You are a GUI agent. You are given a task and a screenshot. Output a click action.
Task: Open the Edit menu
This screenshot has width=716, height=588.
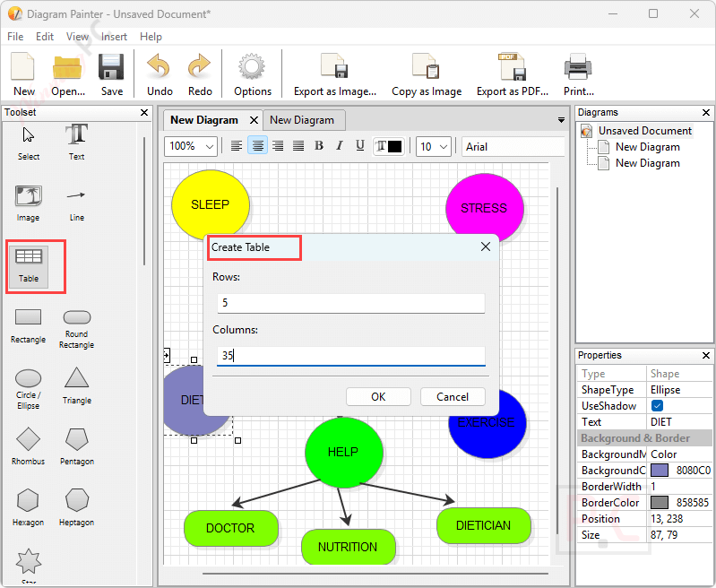point(45,37)
